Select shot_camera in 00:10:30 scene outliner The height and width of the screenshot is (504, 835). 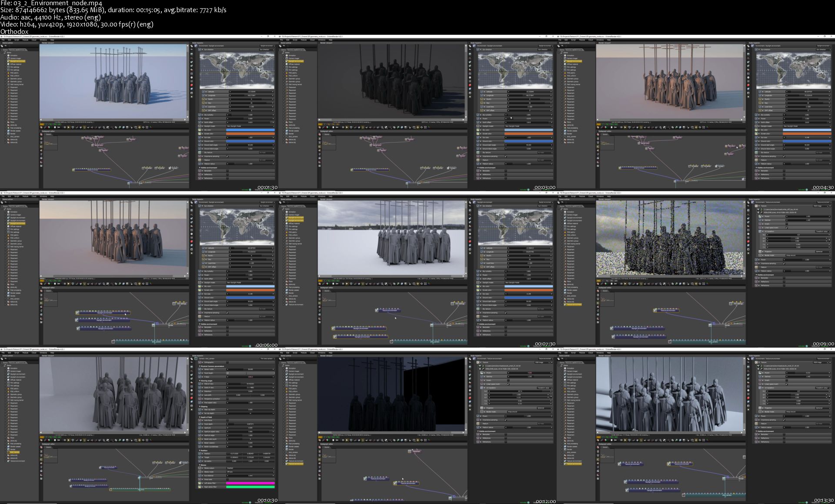coord(14,452)
